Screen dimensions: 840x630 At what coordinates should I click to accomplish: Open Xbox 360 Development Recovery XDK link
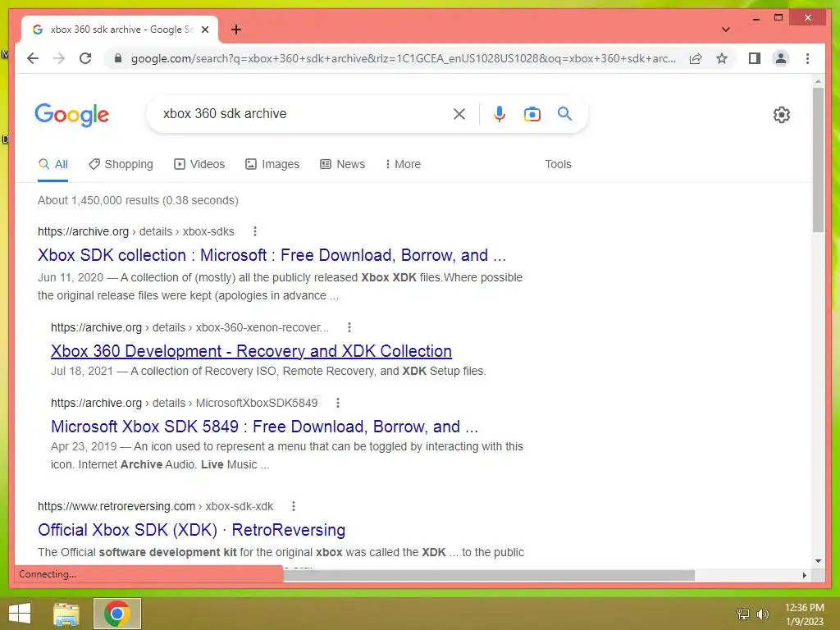pyautogui.click(x=251, y=351)
